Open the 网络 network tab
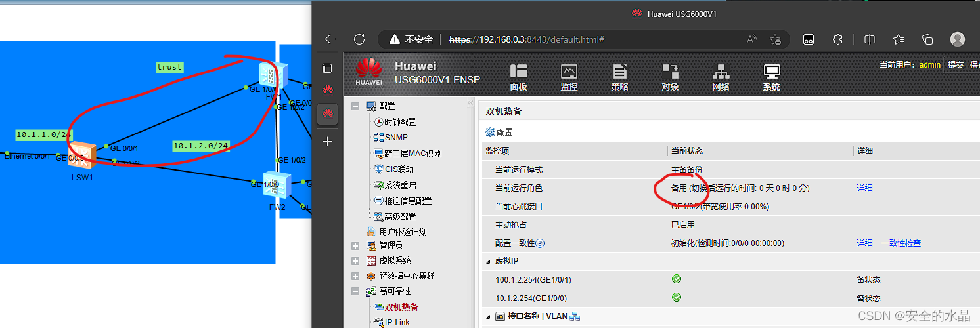The image size is (980, 328). [721, 77]
